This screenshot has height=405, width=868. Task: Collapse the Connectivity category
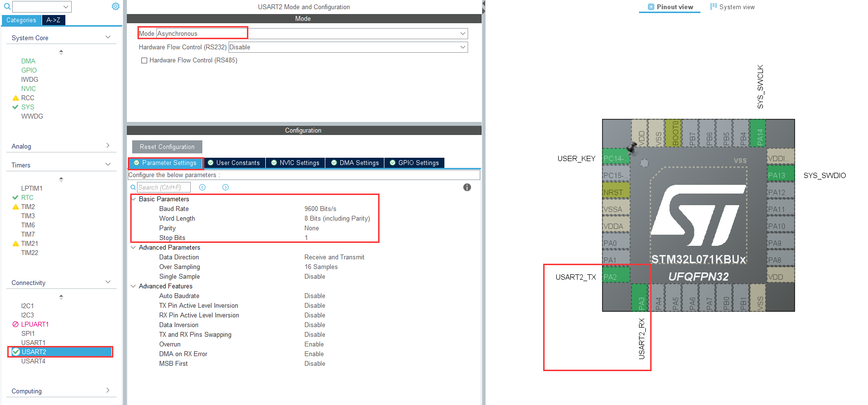pos(108,282)
